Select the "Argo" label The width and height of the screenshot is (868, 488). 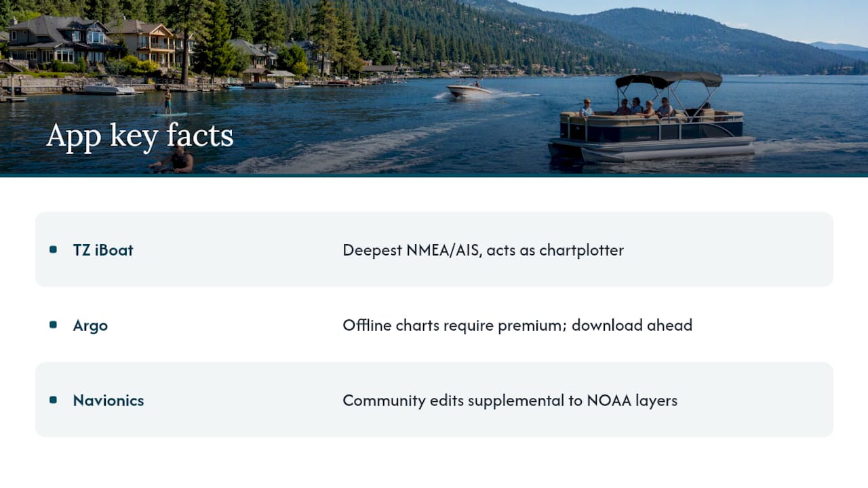[x=90, y=326]
